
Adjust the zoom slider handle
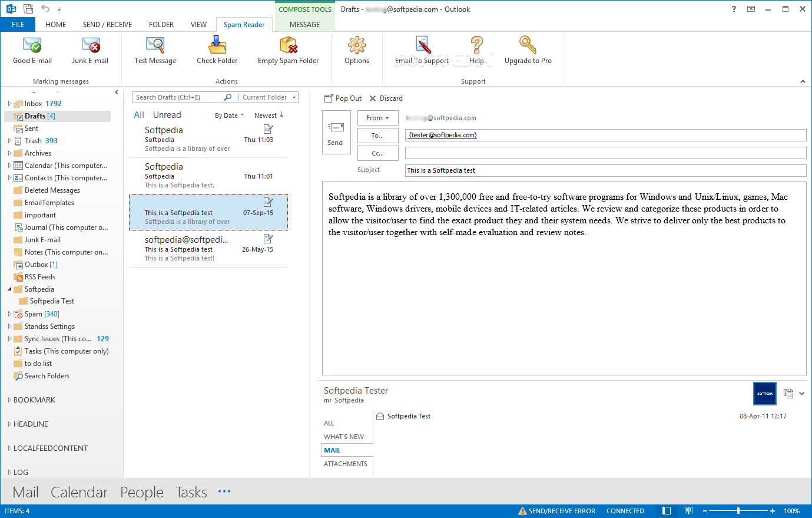point(738,511)
